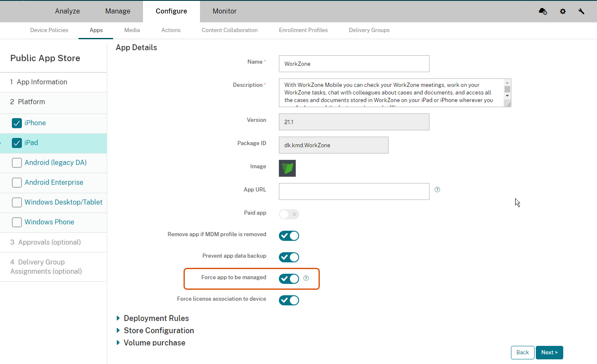This screenshot has height=364, width=597.
Task: Click the Next button
Action: tap(549, 353)
